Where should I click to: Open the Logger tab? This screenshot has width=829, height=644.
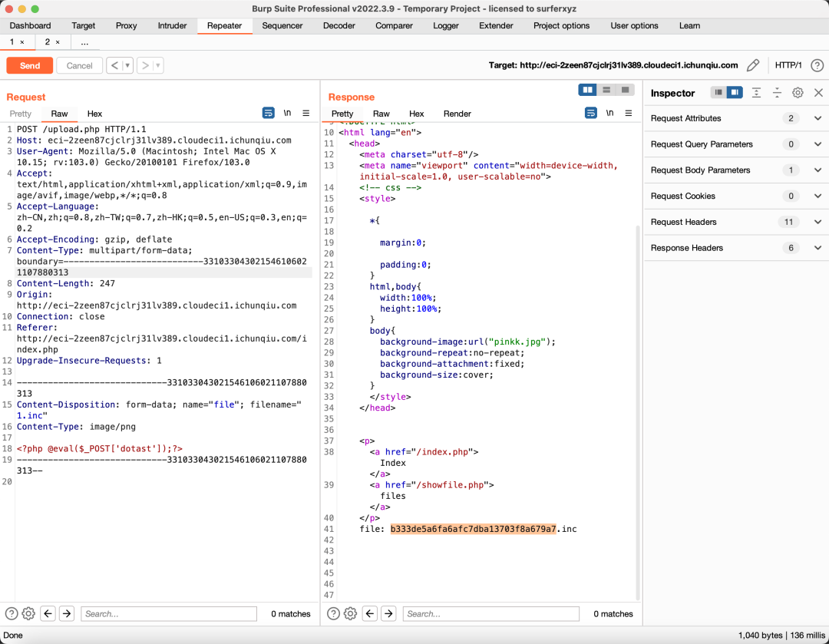point(446,25)
